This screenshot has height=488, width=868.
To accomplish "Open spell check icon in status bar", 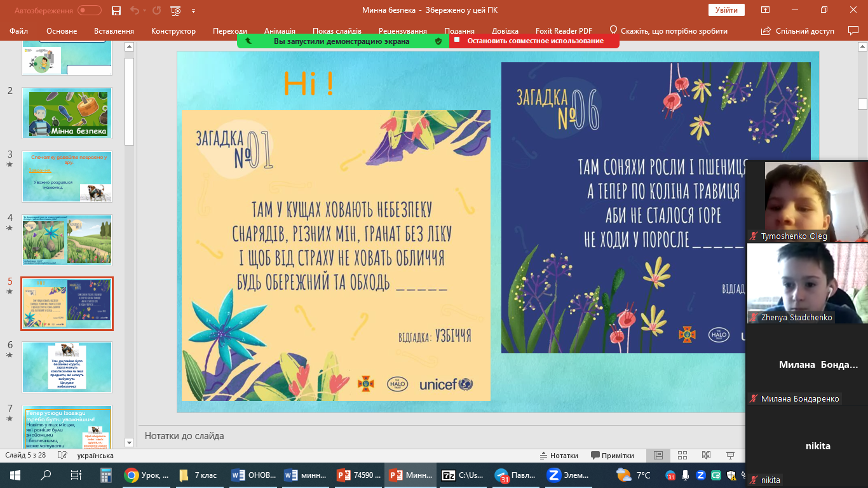I will point(62,456).
